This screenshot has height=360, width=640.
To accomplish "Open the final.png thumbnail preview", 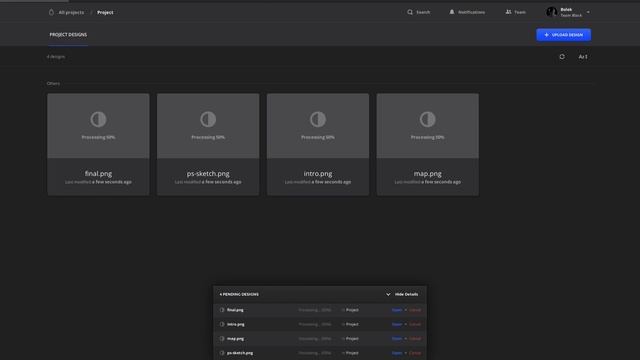I will 98,126.
